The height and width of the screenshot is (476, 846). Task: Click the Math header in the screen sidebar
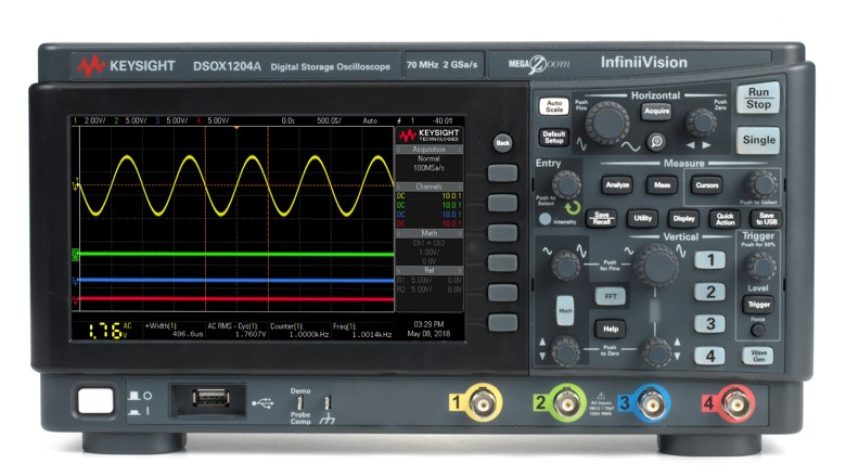click(429, 233)
